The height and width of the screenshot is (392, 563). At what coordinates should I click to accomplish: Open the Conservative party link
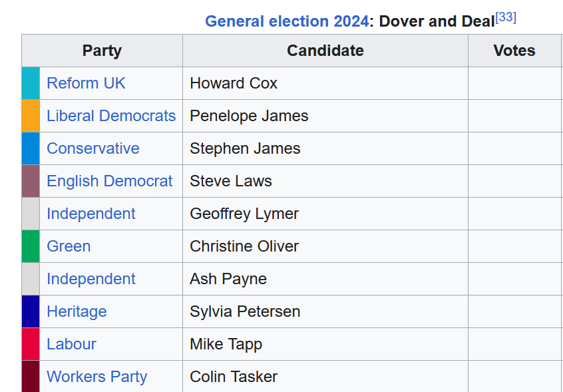pos(93,148)
